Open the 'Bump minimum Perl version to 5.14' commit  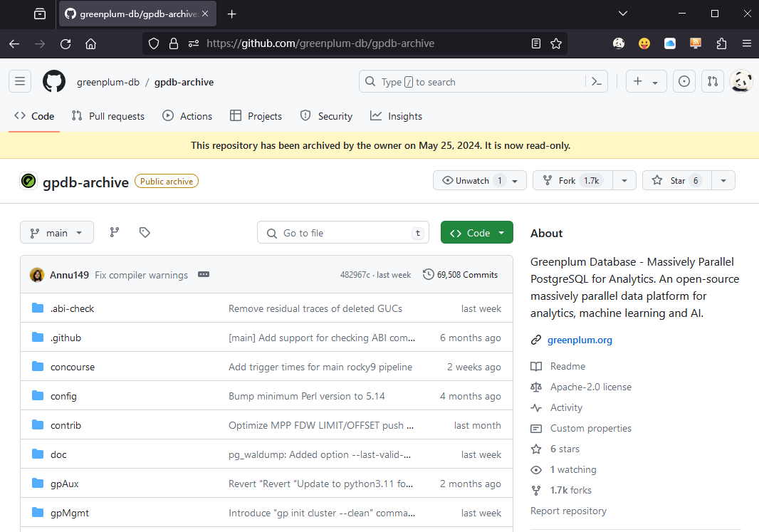coord(306,396)
